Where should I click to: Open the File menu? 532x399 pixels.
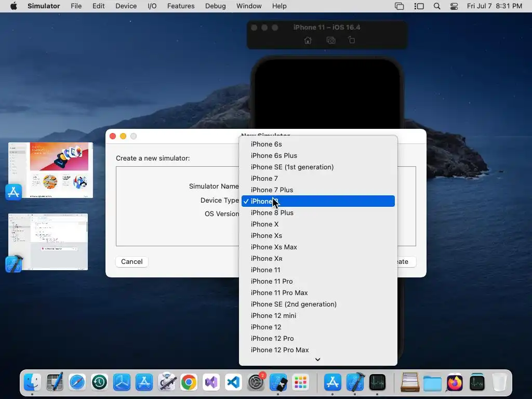(x=76, y=6)
